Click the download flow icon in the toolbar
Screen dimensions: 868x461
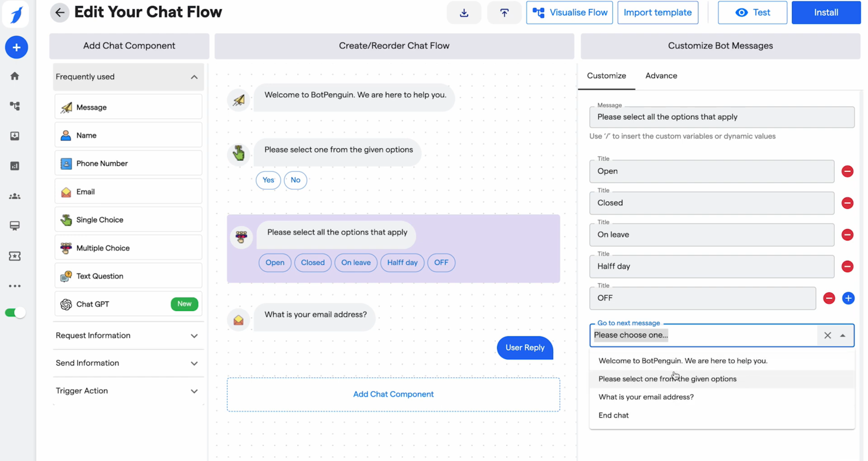(464, 12)
